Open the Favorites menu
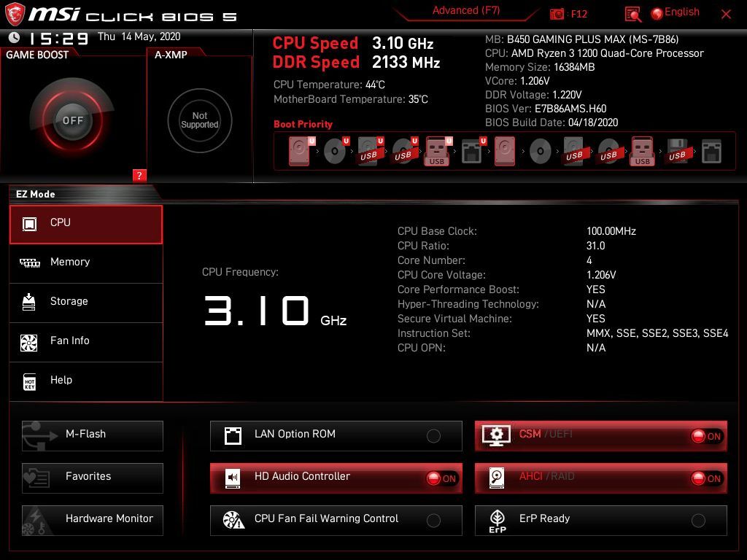This screenshot has width=747, height=560. [x=93, y=478]
